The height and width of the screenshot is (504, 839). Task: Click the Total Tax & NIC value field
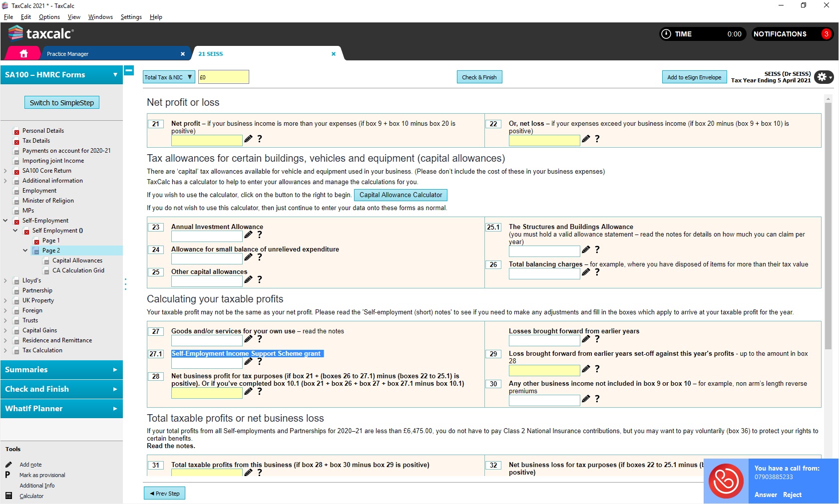coord(223,77)
